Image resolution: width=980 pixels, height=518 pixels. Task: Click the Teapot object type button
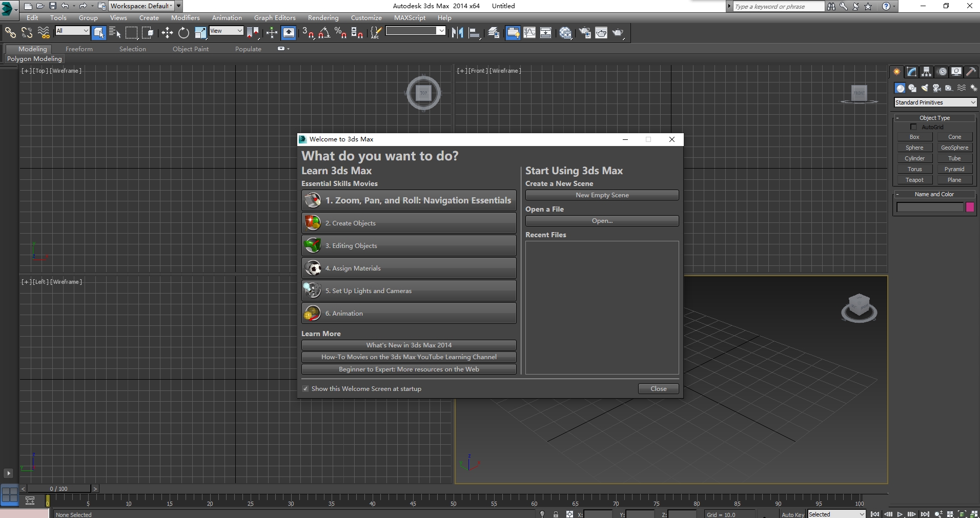coord(914,180)
